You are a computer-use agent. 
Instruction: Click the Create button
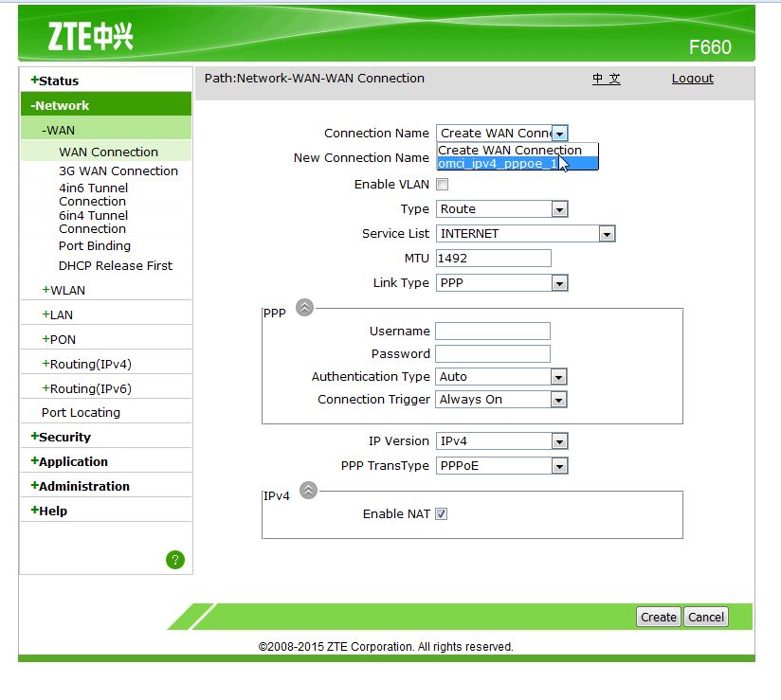pyautogui.click(x=658, y=617)
